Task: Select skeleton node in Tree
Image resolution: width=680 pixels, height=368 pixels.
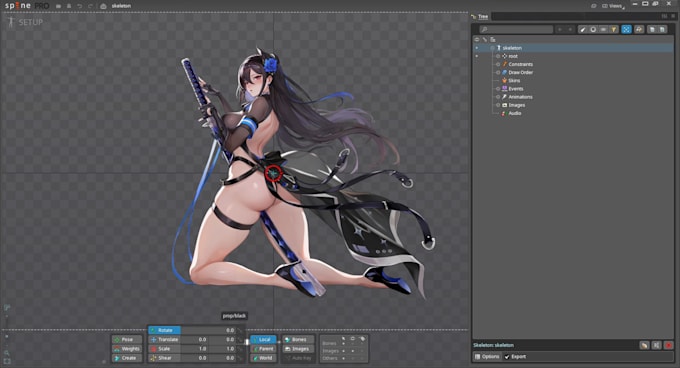Action: click(x=512, y=48)
